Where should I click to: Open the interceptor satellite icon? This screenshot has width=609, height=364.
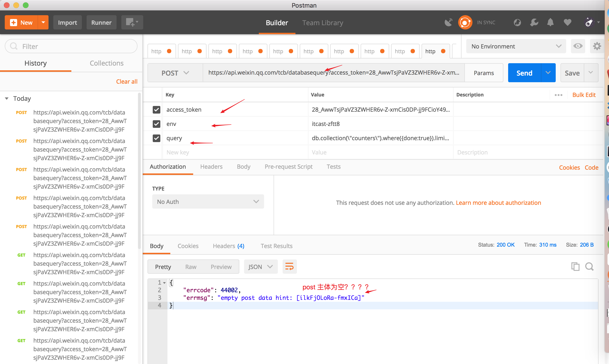pyautogui.click(x=448, y=22)
